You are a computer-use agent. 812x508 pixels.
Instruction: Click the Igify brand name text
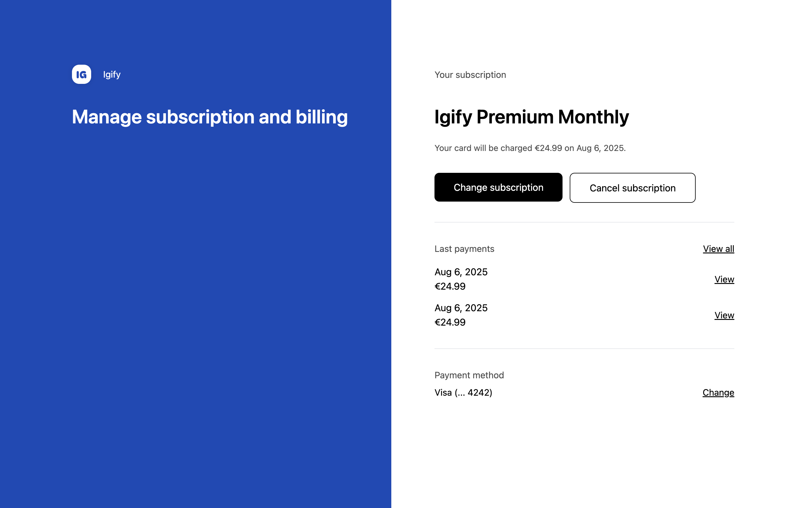[112, 74]
